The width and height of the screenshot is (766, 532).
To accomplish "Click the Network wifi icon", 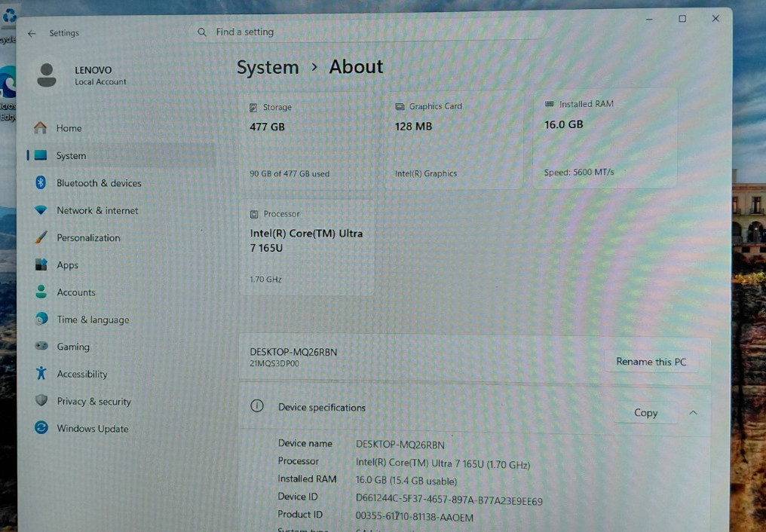I will coord(41,210).
